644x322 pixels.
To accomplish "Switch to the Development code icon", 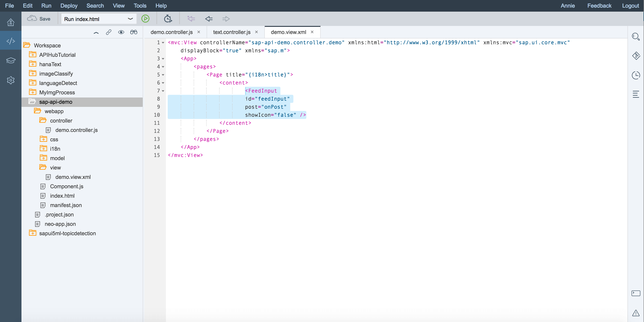I will click(11, 41).
